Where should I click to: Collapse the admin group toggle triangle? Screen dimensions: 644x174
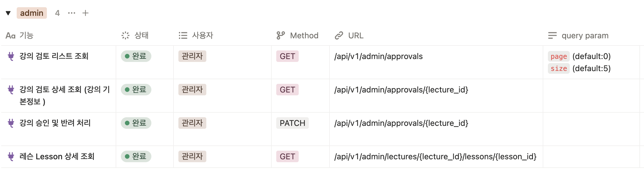tap(8, 13)
